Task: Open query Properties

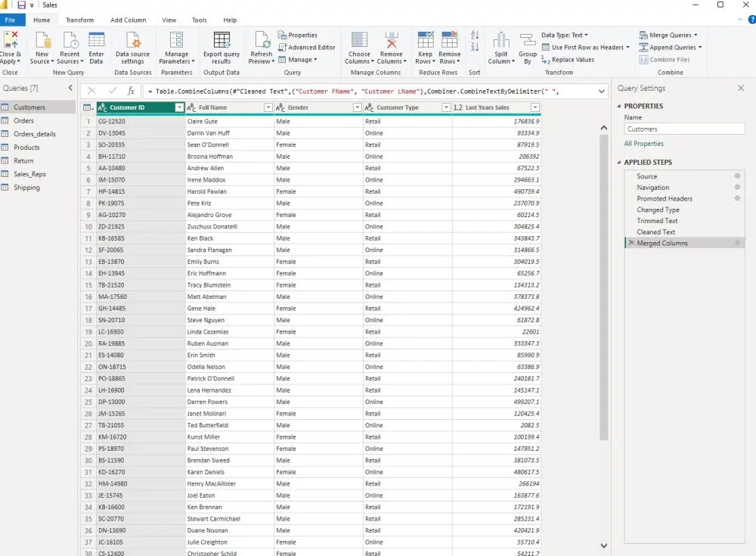Action: coord(297,35)
